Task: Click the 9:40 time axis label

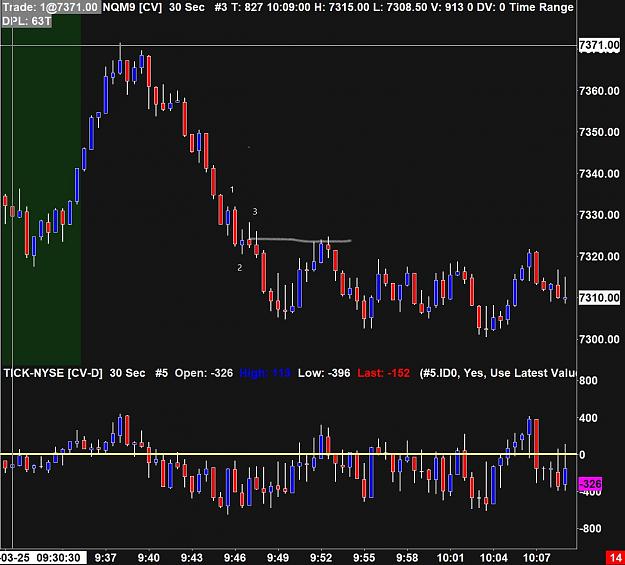Action: pos(149,557)
